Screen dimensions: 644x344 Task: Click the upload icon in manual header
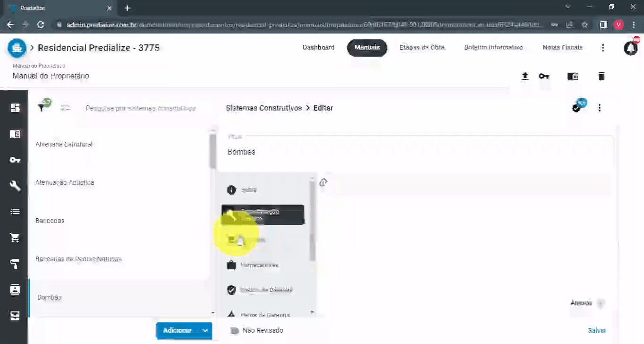coord(525,76)
